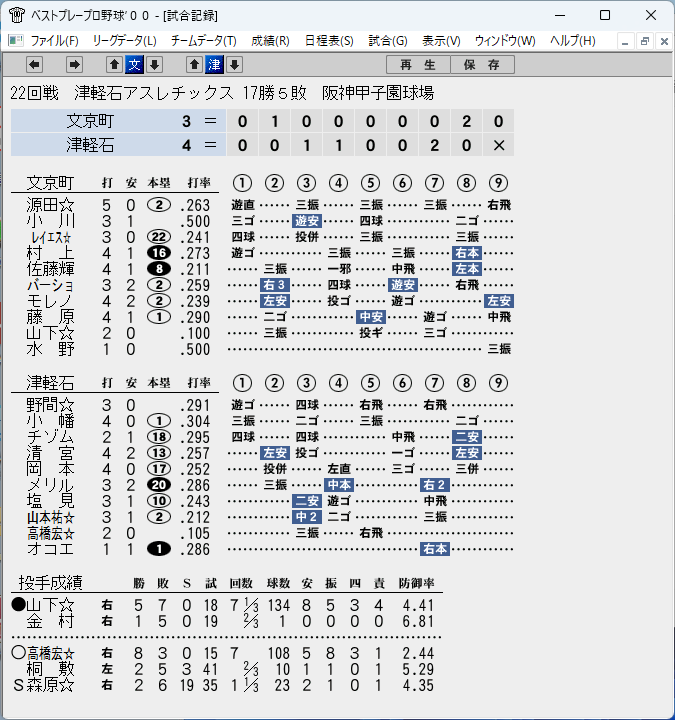Select the 津 team toolbar button
This screenshot has width=675, height=720.
214,65
